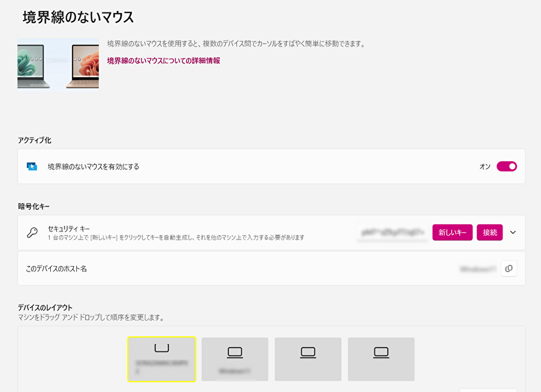Turn off 境界線のないマウスを有効にする toggle
The height and width of the screenshot is (392, 541).
(x=506, y=167)
